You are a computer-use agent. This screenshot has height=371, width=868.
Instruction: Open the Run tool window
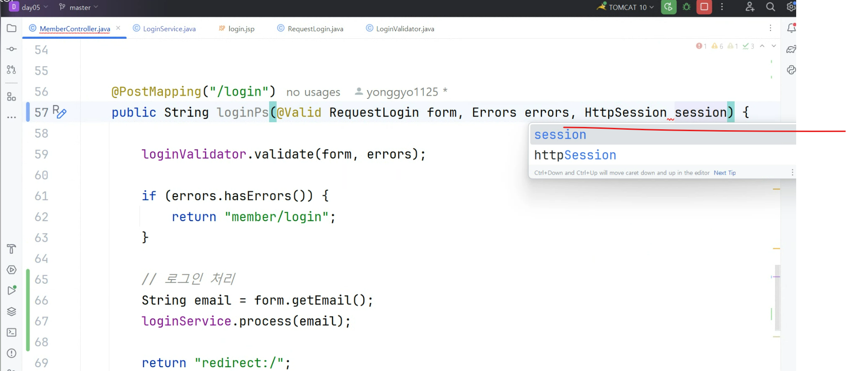pos(12,290)
